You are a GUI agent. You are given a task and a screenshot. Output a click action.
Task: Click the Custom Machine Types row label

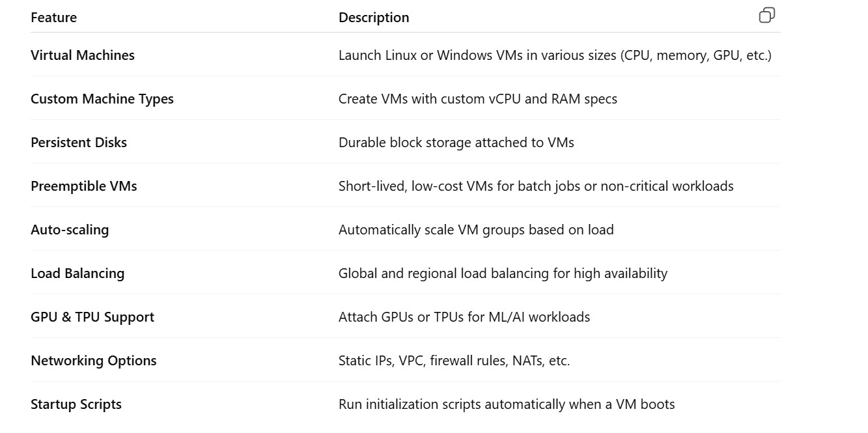[102, 99]
